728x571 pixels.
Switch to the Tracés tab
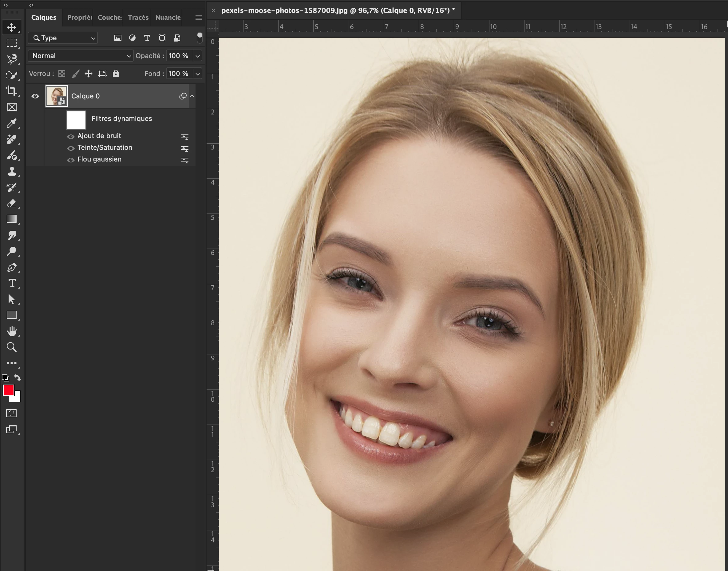click(138, 18)
